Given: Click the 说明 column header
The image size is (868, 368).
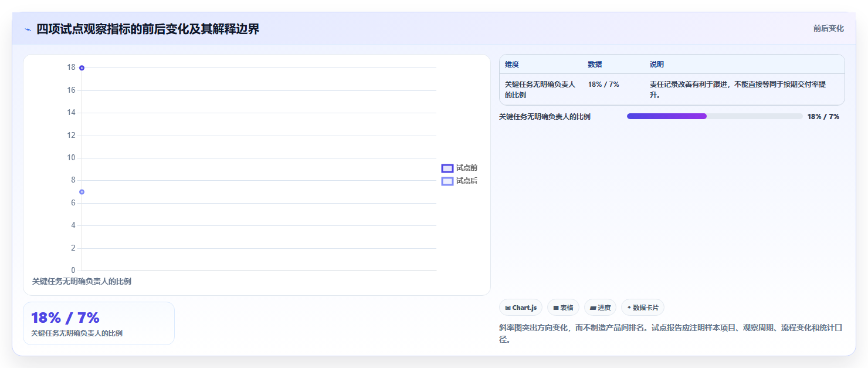Looking at the screenshot, I should (657, 65).
